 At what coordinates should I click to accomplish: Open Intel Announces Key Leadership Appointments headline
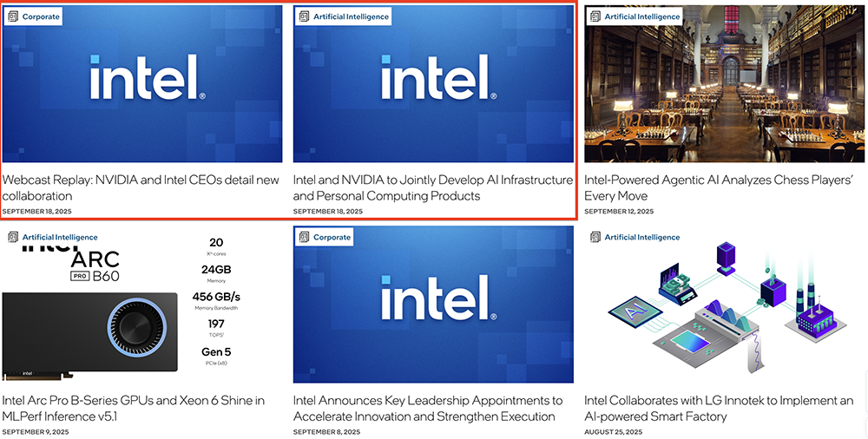click(x=428, y=408)
